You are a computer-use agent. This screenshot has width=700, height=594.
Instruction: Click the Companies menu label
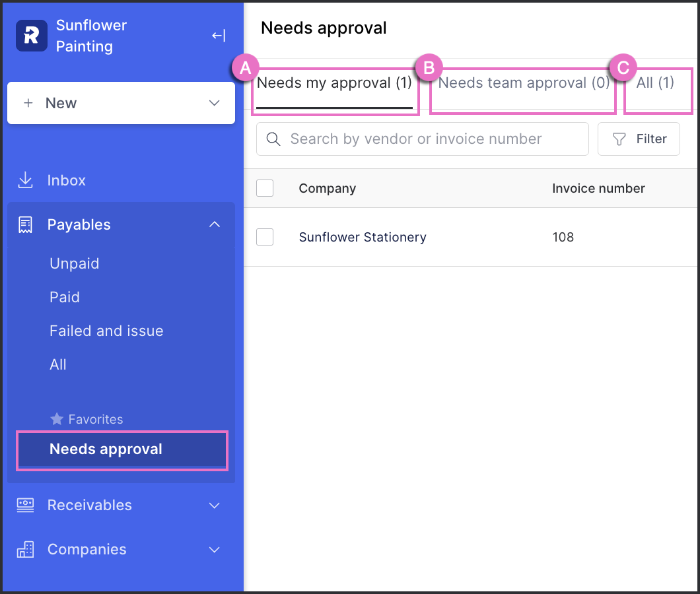coord(87,549)
